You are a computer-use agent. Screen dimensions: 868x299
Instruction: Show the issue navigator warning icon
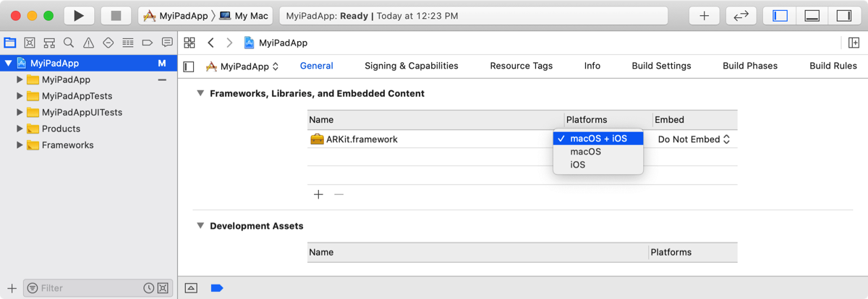pyautogui.click(x=88, y=43)
